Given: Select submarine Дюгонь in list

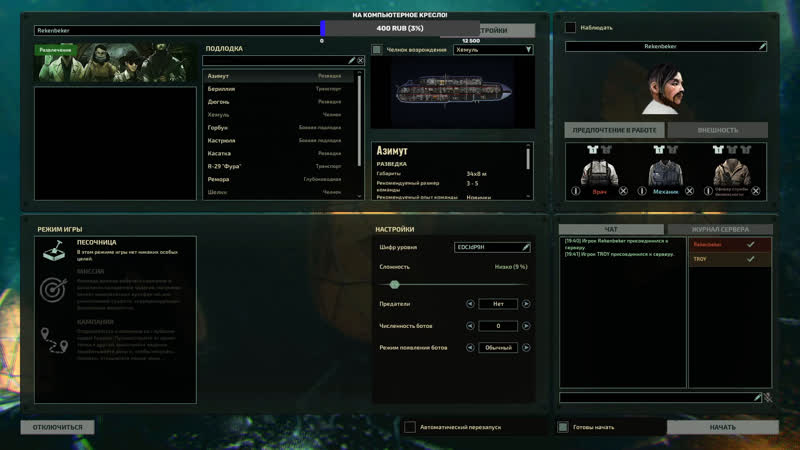Looking at the screenshot, I should (x=279, y=102).
